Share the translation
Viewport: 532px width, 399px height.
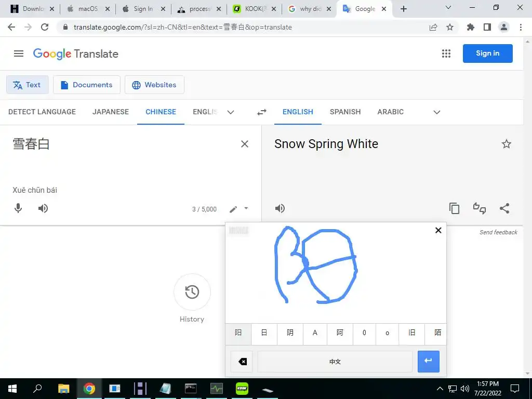tap(504, 208)
